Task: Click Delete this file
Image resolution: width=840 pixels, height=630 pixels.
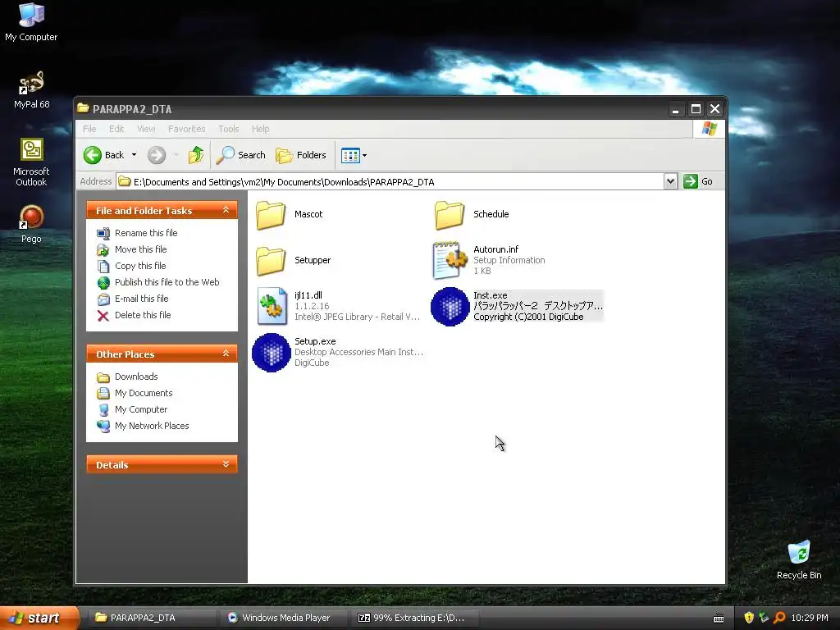Action: [x=143, y=315]
